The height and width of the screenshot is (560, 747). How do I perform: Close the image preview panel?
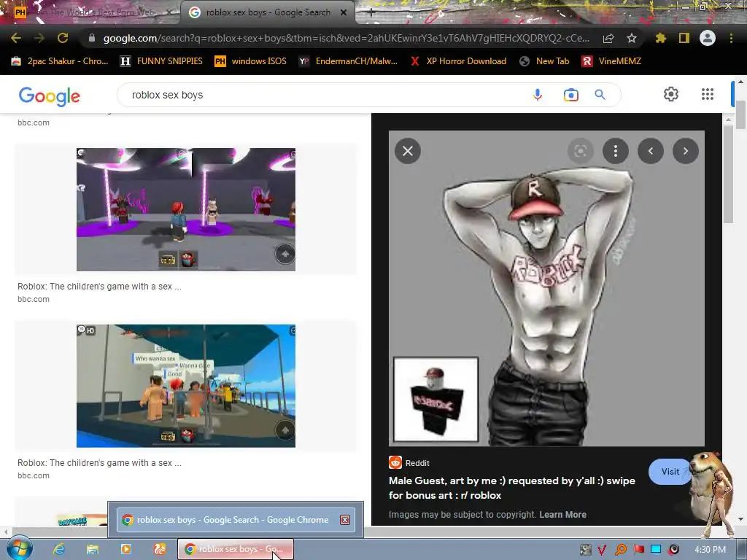[x=408, y=151]
